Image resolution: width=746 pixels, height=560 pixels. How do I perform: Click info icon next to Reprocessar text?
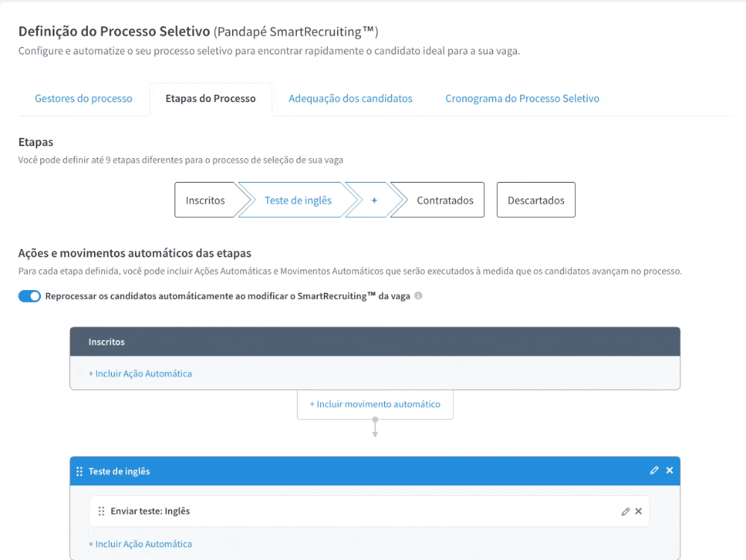(419, 296)
